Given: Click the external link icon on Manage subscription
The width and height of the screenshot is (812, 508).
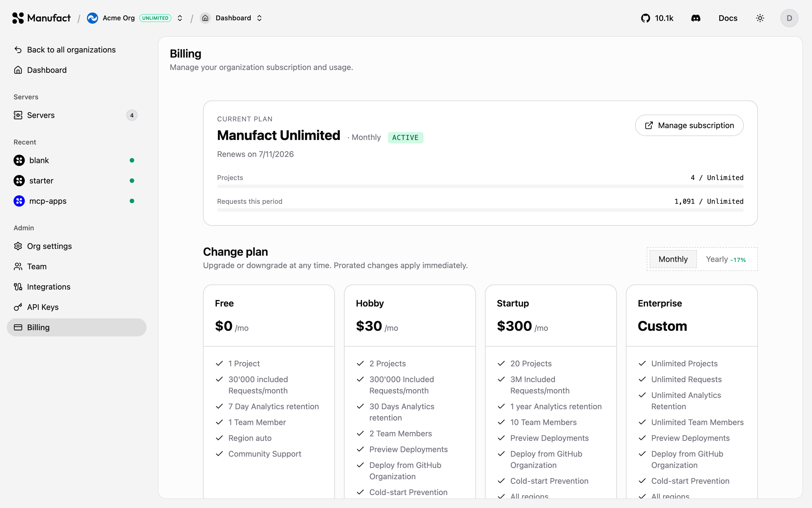Looking at the screenshot, I should pos(649,125).
